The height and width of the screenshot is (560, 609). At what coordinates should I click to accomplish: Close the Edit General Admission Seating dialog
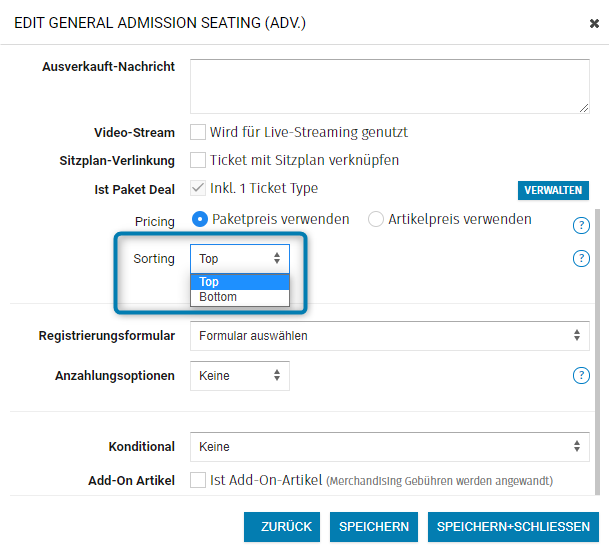[x=594, y=23]
